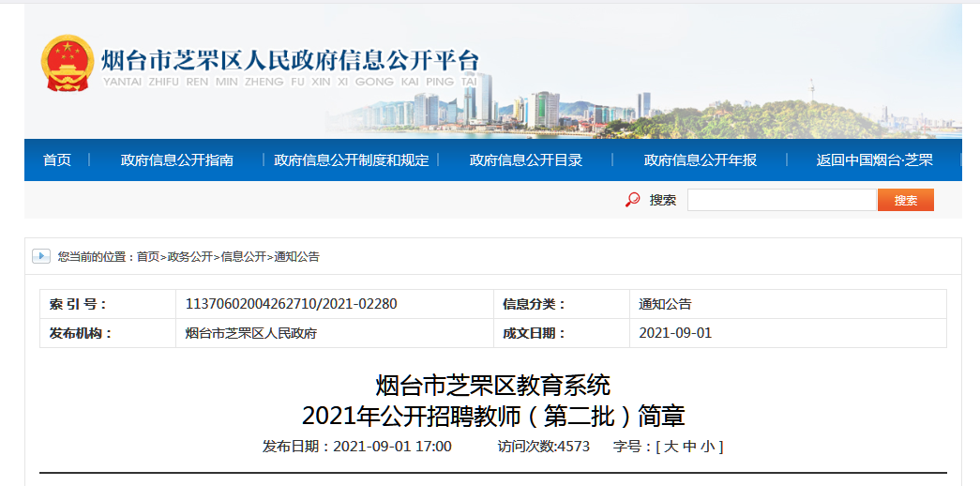The image size is (980, 486).
Task: Click the national emblem logo
Action: point(68,64)
